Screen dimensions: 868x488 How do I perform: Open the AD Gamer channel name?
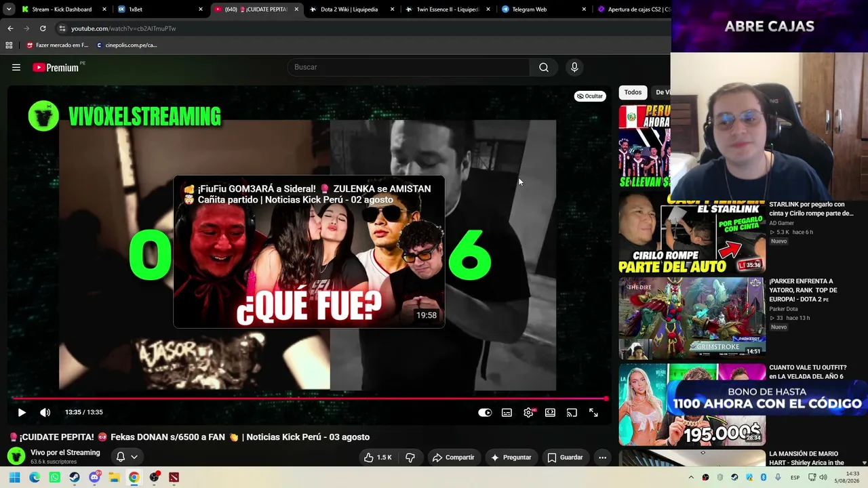[x=781, y=223]
